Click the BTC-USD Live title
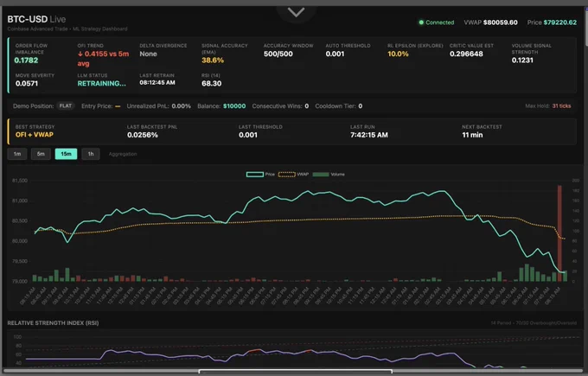This screenshot has width=588, height=376. point(36,19)
